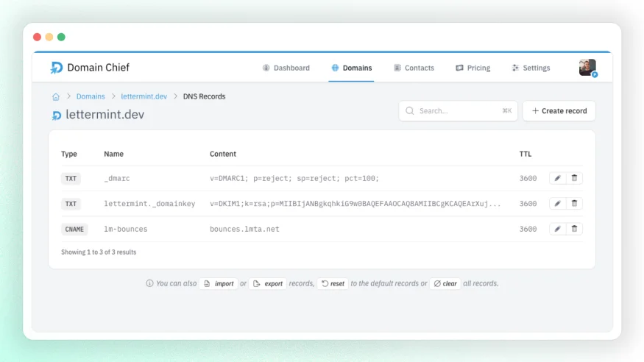Select the lettermint._domainkey name cell
The image size is (644, 362).
149,204
